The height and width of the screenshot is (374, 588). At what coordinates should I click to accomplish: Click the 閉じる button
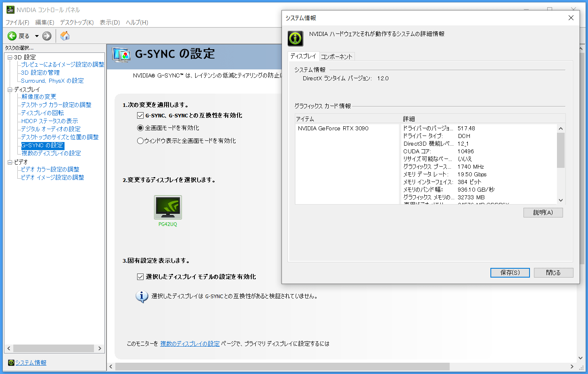[x=553, y=273]
